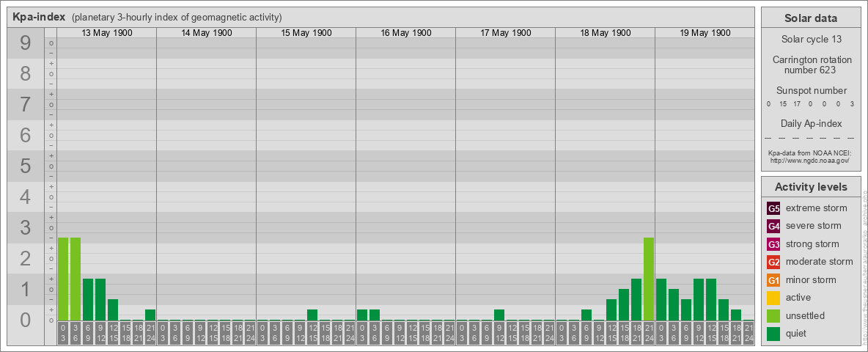
Task: Click the '15 May 1900' date header
Action: [x=306, y=33]
